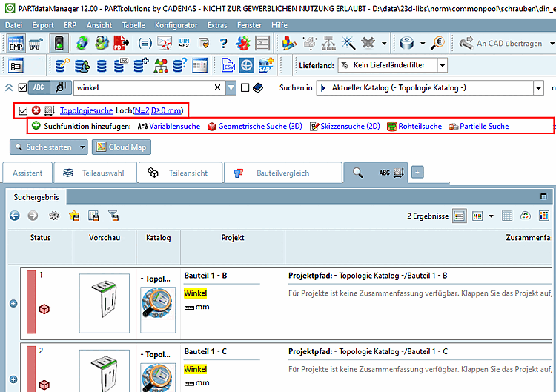The height and width of the screenshot is (392, 556).
Task: Open view options dropdown in results toolbar
Action: click(491, 216)
